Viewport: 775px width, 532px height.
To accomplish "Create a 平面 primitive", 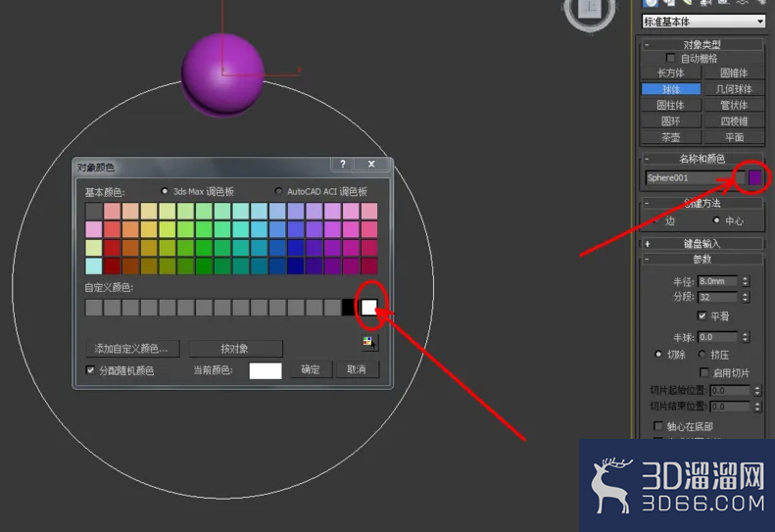I will point(734,137).
